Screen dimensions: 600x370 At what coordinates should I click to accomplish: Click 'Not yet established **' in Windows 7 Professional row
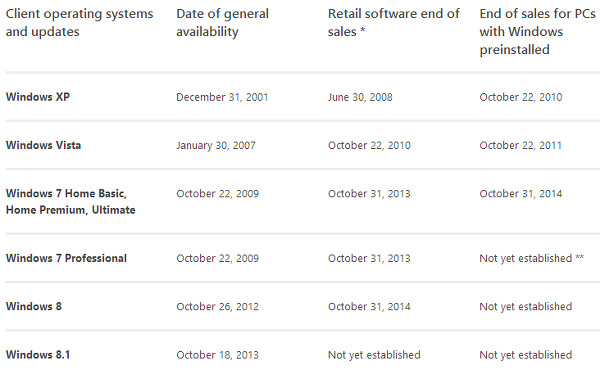point(532,258)
